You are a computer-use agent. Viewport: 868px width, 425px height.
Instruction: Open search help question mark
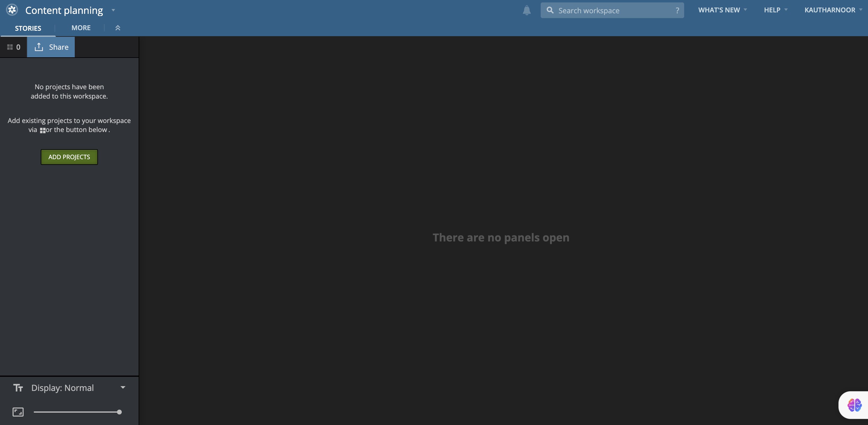coord(677,11)
